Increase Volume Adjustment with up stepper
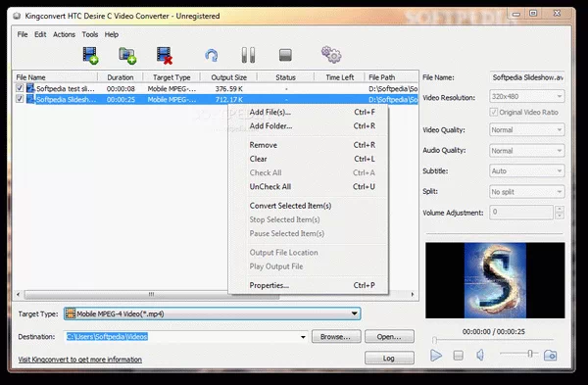The width and height of the screenshot is (588, 385). (x=560, y=209)
